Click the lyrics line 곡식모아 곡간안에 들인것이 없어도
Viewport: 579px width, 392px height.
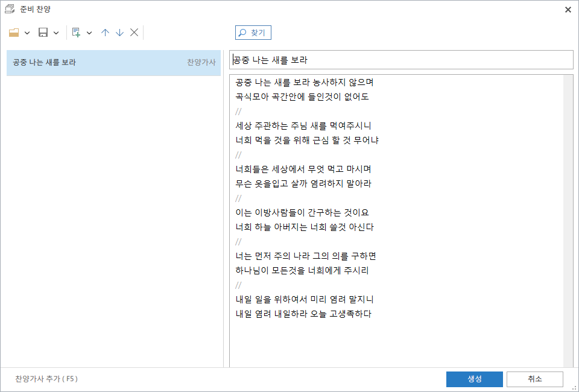[x=302, y=96]
